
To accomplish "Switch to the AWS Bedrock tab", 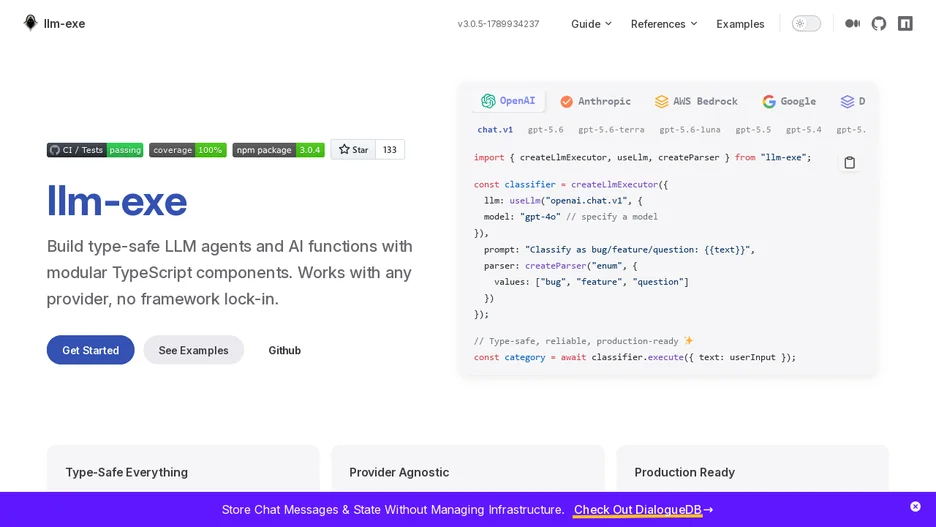I will pyautogui.click(x=696, y=101).
